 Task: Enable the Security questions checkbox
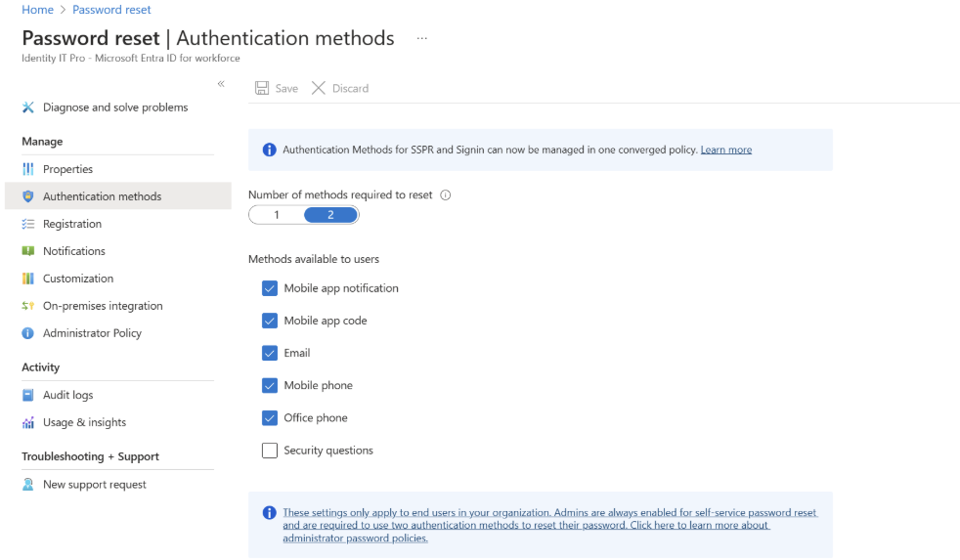270,451
